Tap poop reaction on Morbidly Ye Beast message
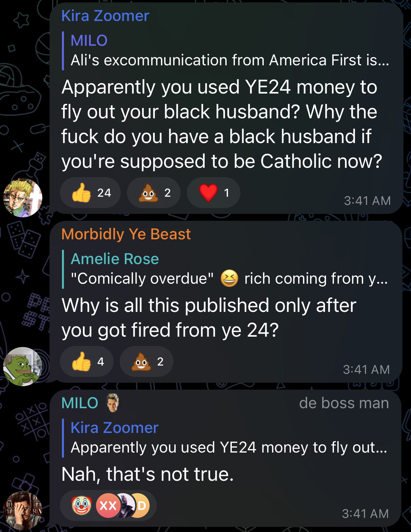 click(x=146, y=361)
